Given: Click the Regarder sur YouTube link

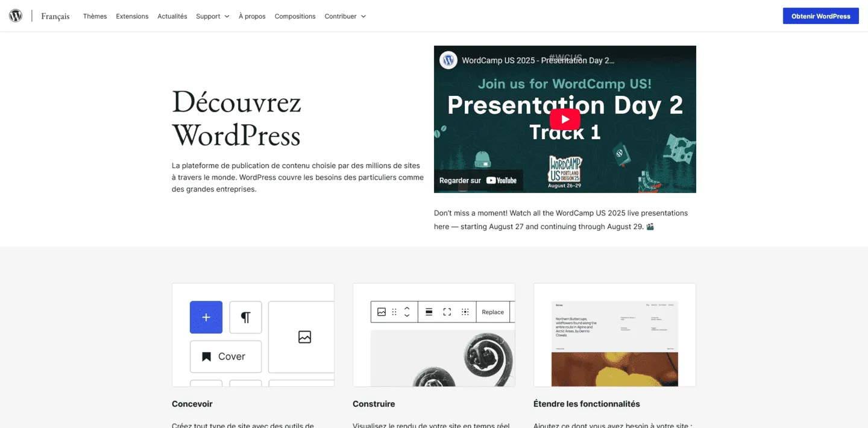Looking at the screenshot, I should pos(479,180).
